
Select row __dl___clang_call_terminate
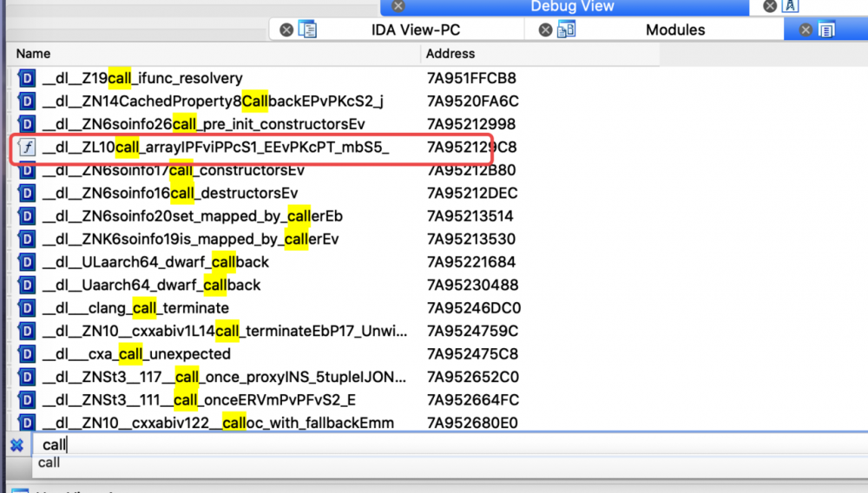[x=135, y=307]
